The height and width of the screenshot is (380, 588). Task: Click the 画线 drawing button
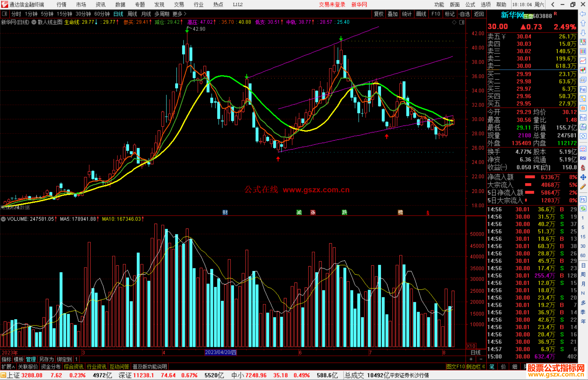[x=421, y=14]
